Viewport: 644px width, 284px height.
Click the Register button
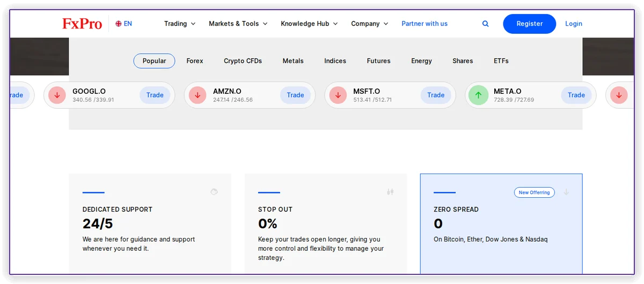pyautogui.click(x=529, y=24)
